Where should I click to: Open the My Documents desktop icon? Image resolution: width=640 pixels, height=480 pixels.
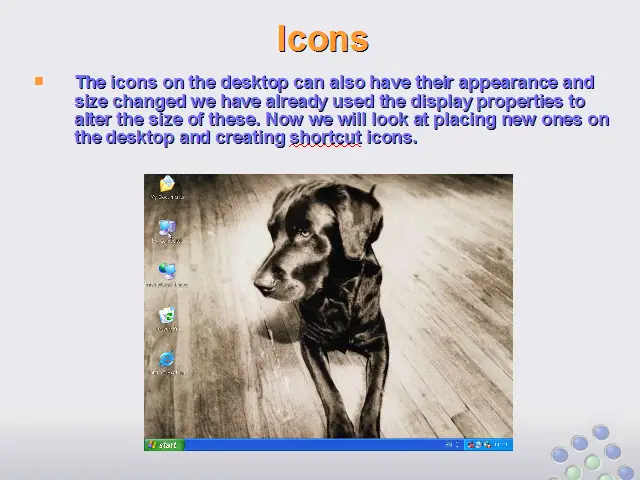(167, 186)
